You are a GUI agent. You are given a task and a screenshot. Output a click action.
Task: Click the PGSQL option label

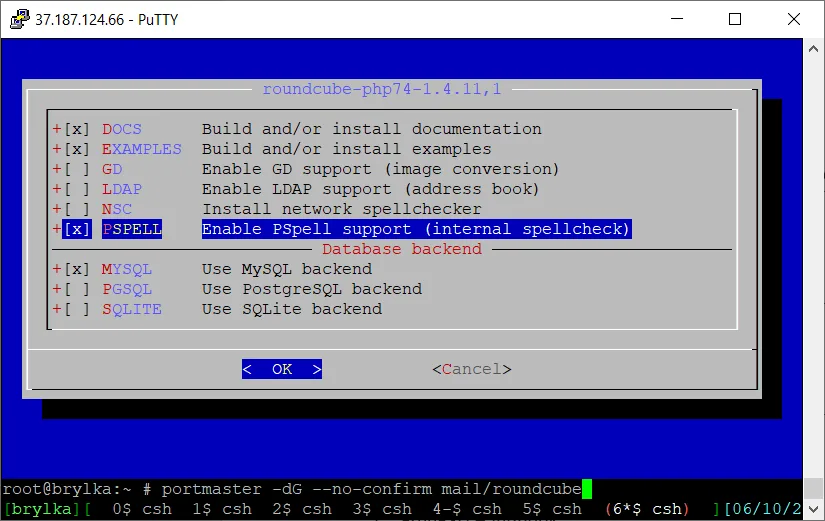pyautogui.click(x=127, y=289)
